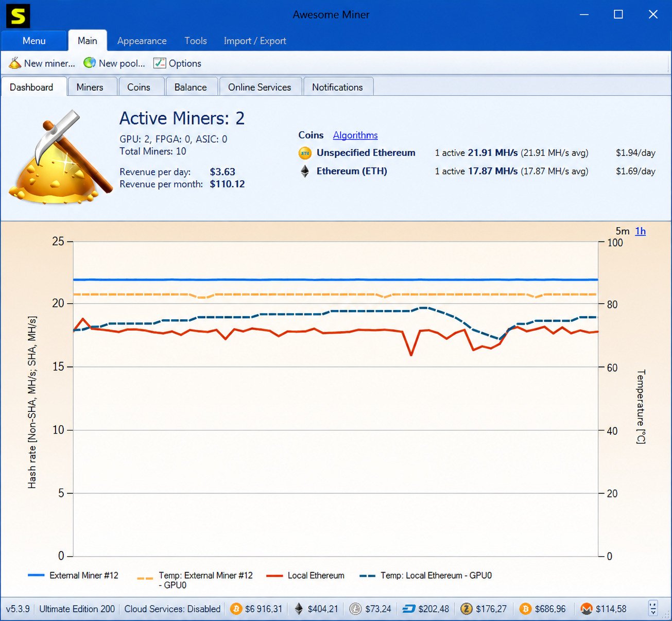Switch chart to 5m range
Screen dimensions: 672x621
(623, 231)
